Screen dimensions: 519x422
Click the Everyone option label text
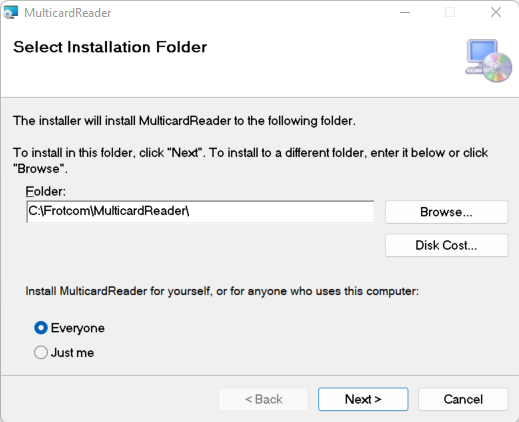78,328
